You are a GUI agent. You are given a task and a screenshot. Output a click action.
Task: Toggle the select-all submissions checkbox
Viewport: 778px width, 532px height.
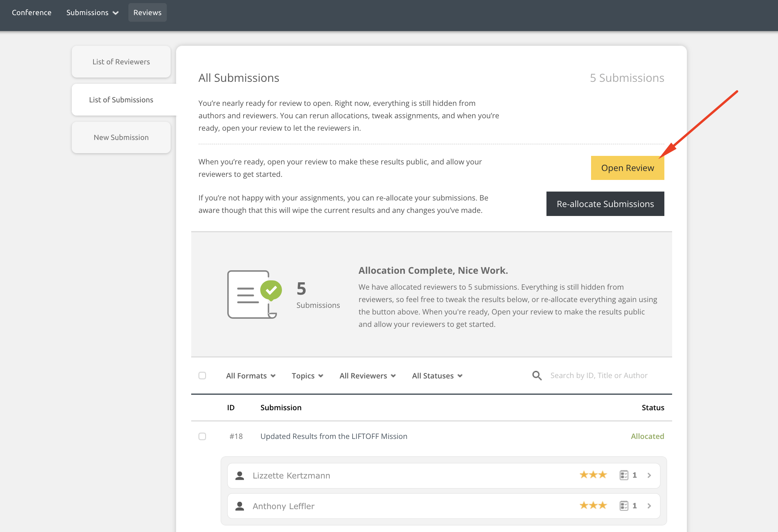point(202,375)
